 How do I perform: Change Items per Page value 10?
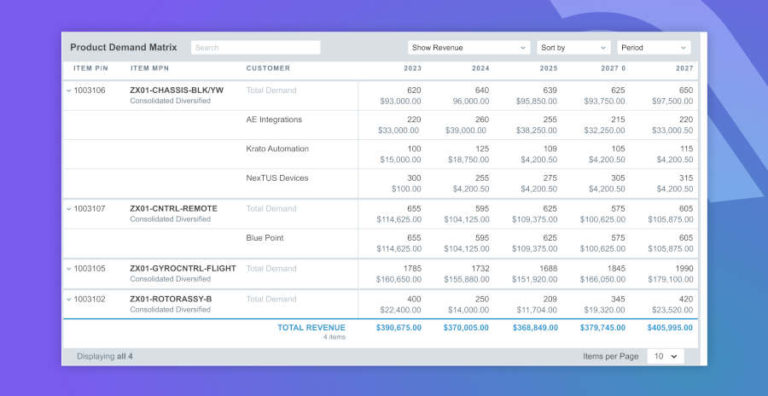coord(666,356)
